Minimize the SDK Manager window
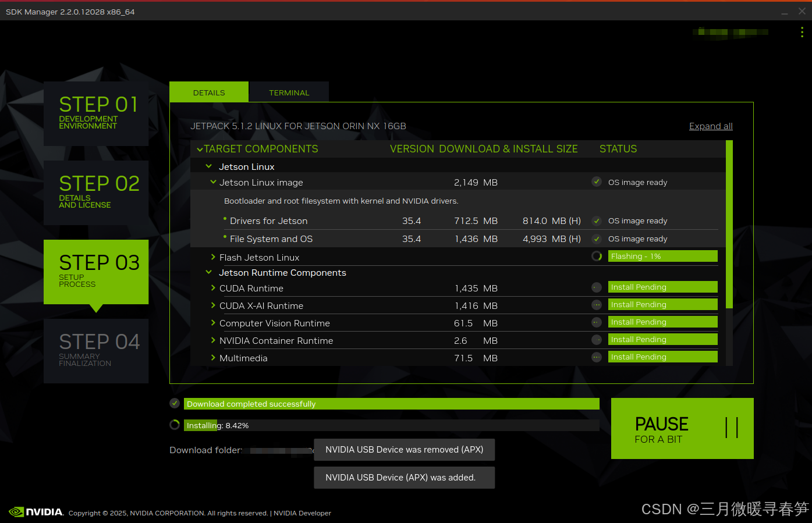The image size is (812, 523). point(785,12)
